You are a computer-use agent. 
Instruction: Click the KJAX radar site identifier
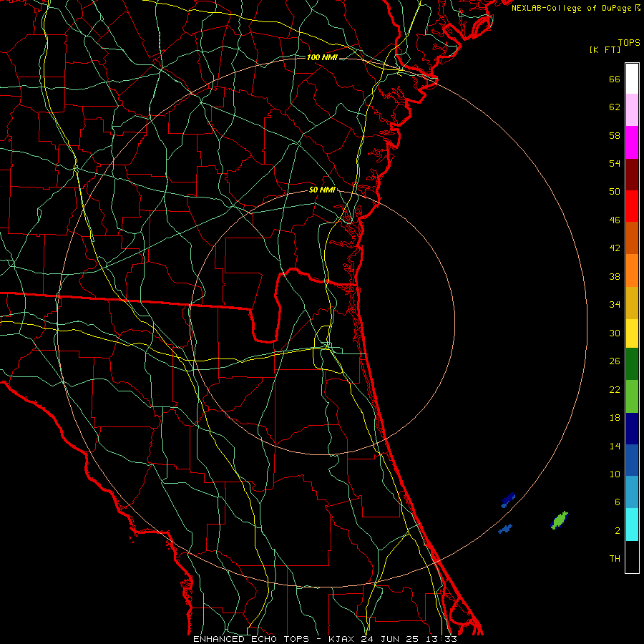tap(343, 639)
